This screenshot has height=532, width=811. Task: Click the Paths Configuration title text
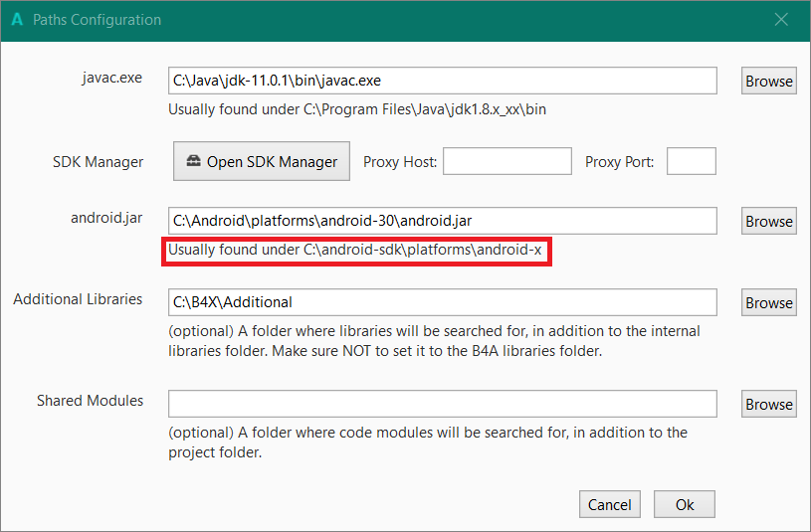(x=97, y=20)
